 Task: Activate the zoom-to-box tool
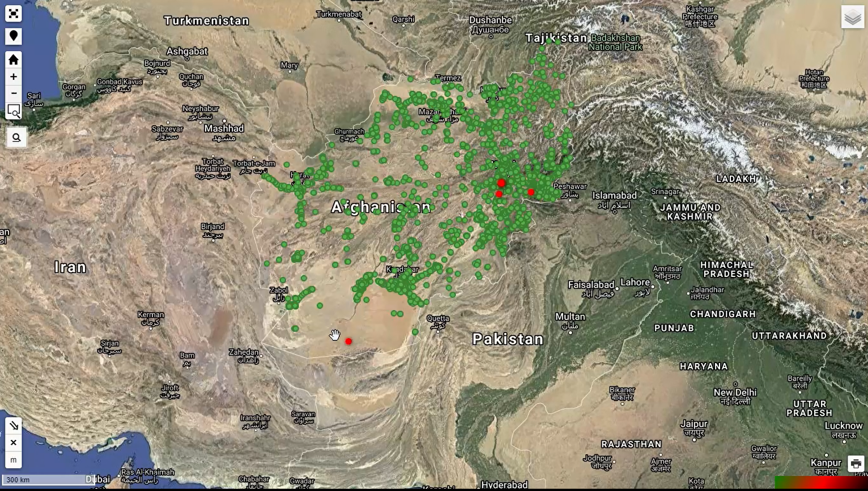[x=14, y=112]
